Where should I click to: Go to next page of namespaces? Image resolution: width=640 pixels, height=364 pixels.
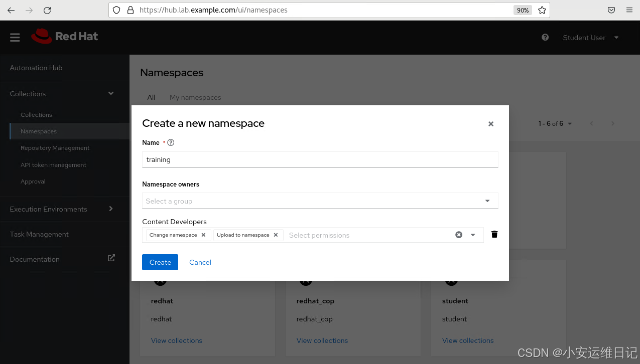pyautogui.click(x=612, y=123)
